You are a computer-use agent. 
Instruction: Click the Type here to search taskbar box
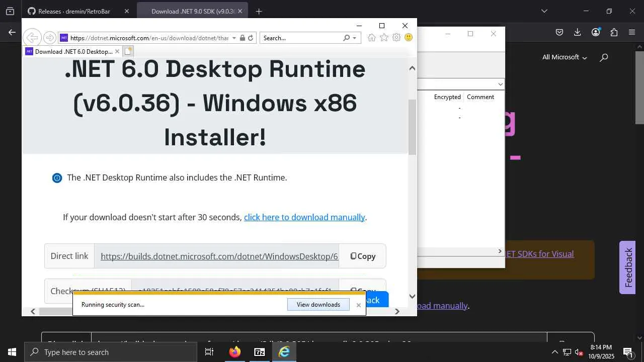(111, 352)
